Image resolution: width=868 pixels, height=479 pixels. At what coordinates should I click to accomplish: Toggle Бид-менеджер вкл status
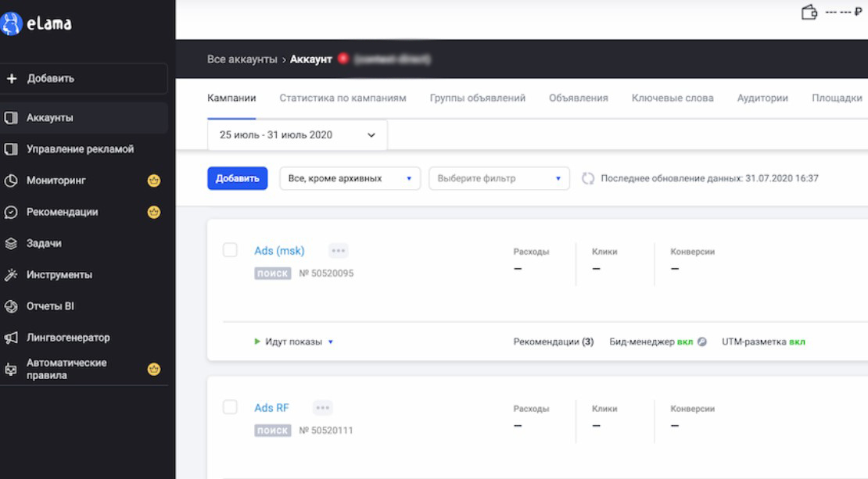pos(686,342)
